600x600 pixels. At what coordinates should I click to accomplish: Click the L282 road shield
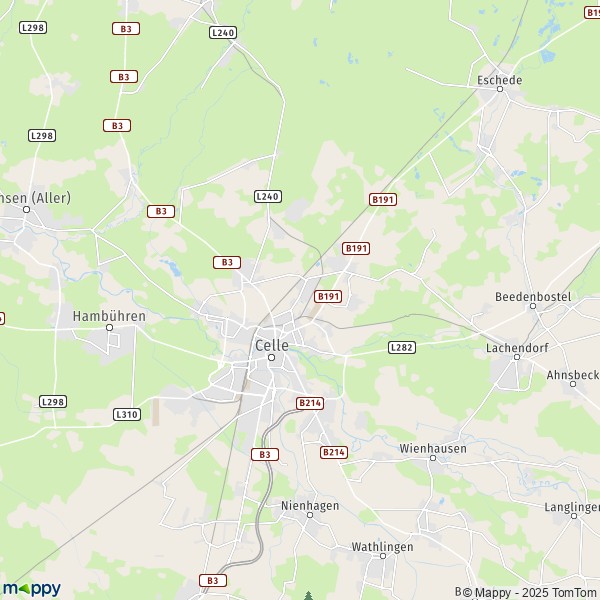[402, 347]
